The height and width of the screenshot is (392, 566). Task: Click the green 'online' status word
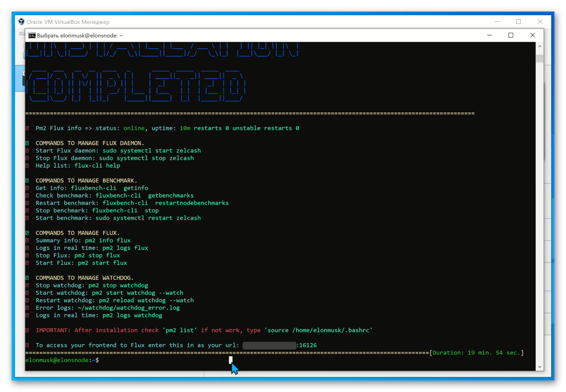(x=134, y=128)
